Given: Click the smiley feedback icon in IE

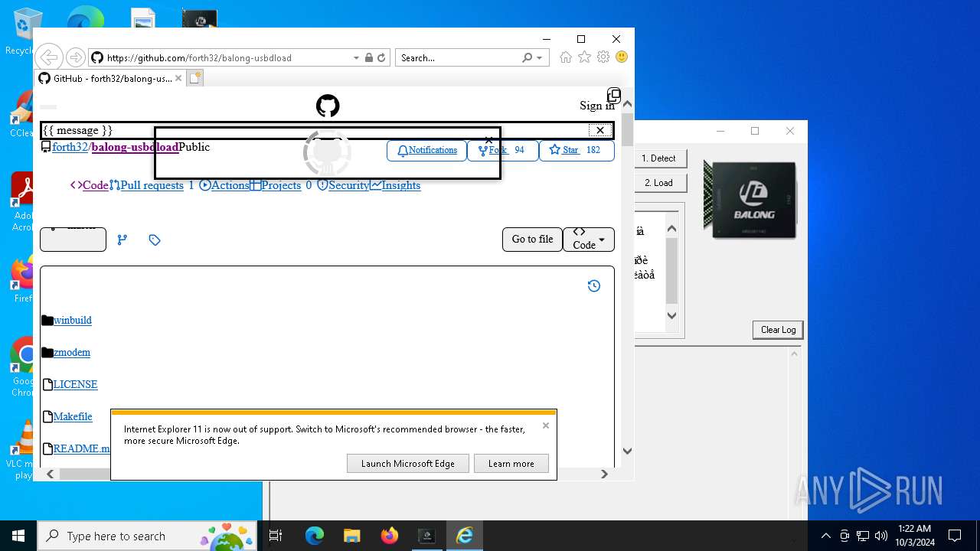Looking at the screenshot, I should [622, 57].
